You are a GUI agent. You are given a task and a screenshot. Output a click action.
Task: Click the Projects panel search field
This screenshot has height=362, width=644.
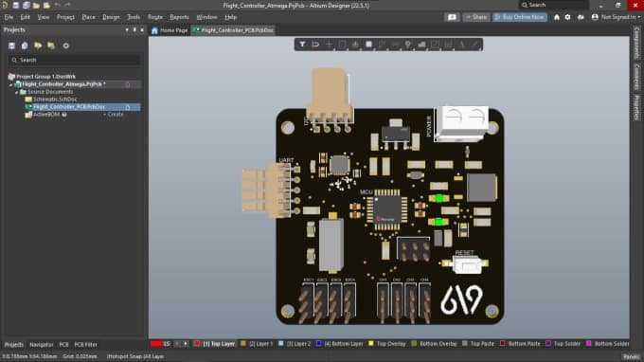74,60
